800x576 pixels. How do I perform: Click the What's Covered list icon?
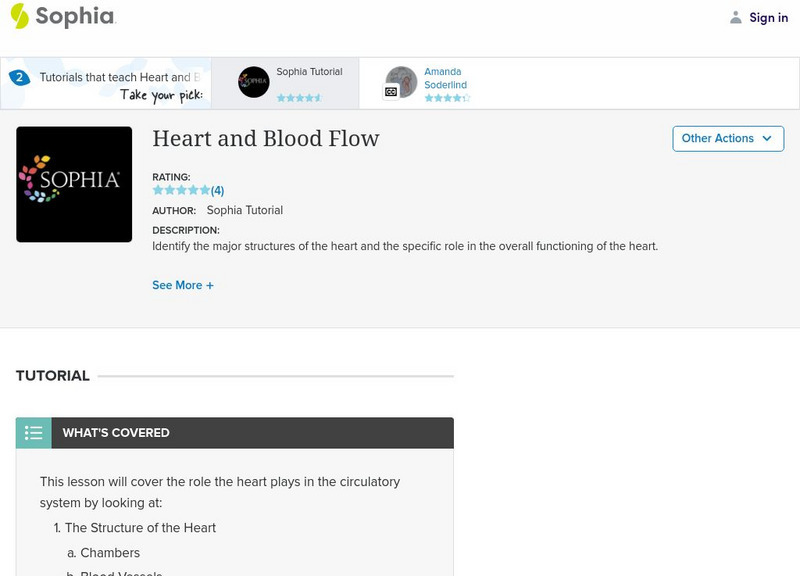pyautogui.click(x=34, y=433)
